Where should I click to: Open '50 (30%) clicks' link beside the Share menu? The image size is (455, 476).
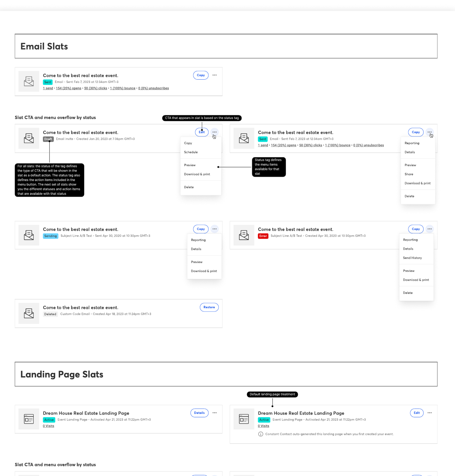[311, 145]
